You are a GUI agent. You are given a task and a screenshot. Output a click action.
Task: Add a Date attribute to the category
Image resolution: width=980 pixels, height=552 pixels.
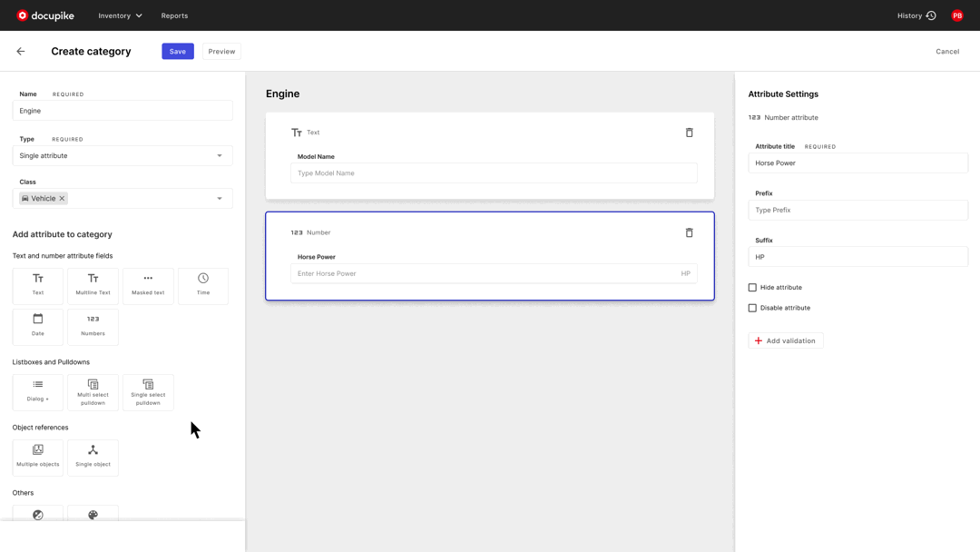click(37, 326)
